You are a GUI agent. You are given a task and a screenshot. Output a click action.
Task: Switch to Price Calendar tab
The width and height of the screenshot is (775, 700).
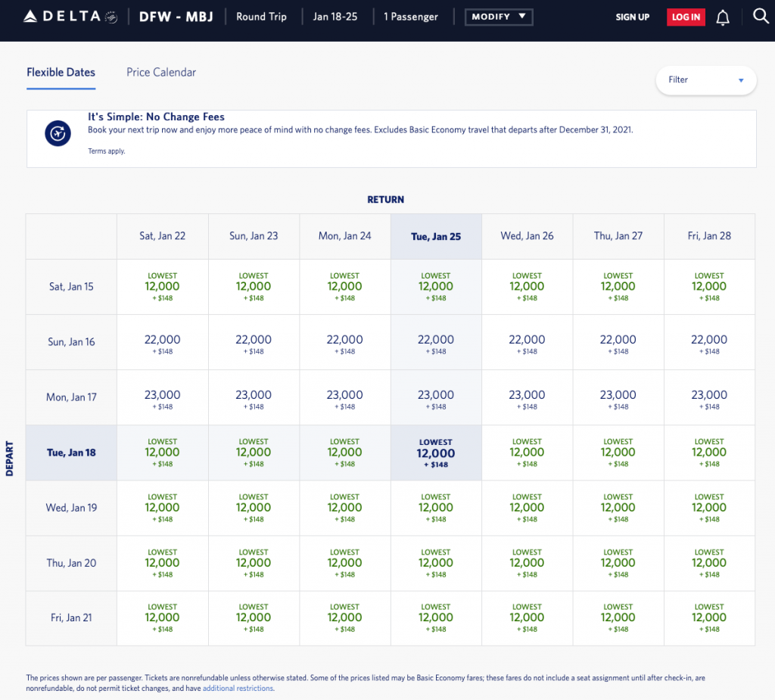161,73
